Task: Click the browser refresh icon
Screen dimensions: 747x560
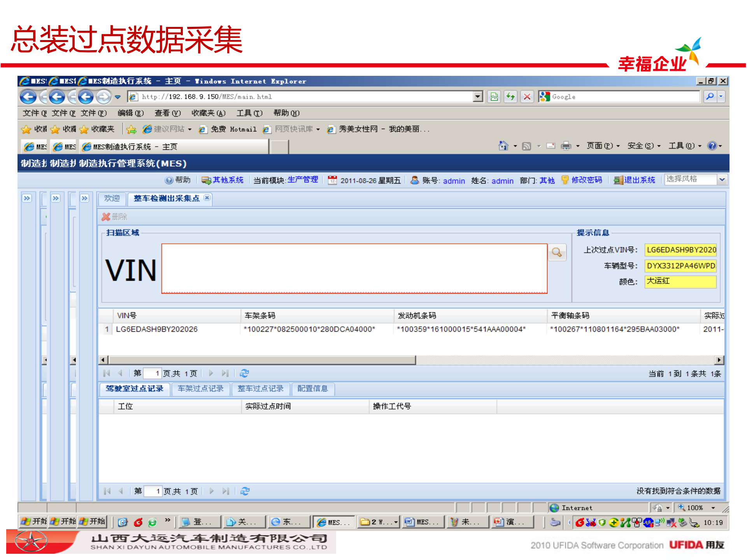Action: 510,96
